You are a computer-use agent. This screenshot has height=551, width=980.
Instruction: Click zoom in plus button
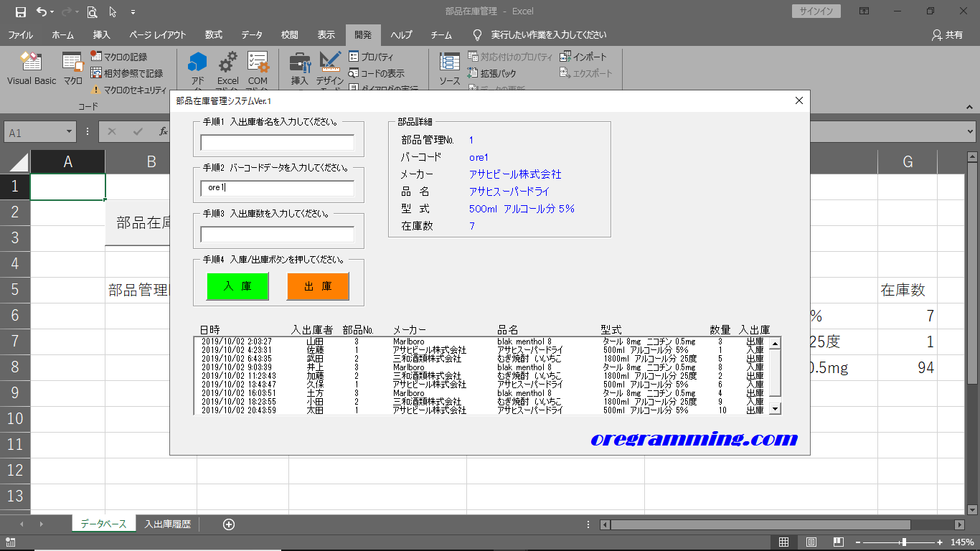[x=941, y=542]
